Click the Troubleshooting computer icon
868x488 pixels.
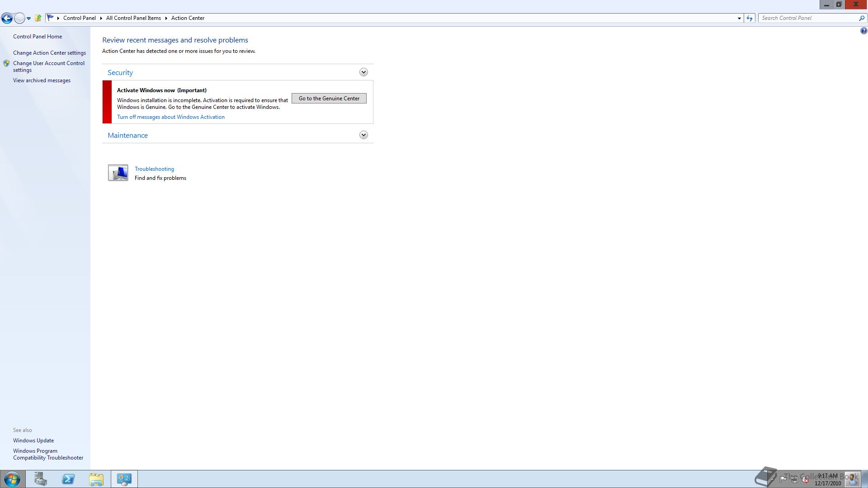point(118,173)
